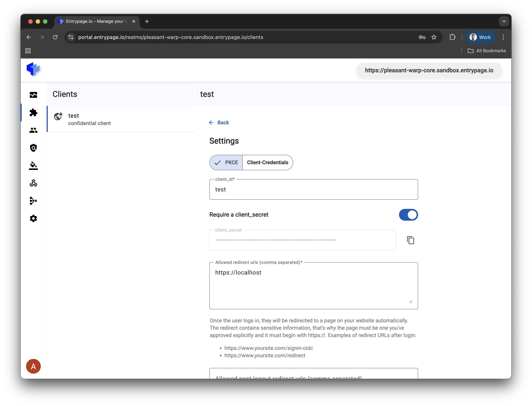Click the Allowed redirect urls textarea
The image size is (532, 406).
[314, 286]
